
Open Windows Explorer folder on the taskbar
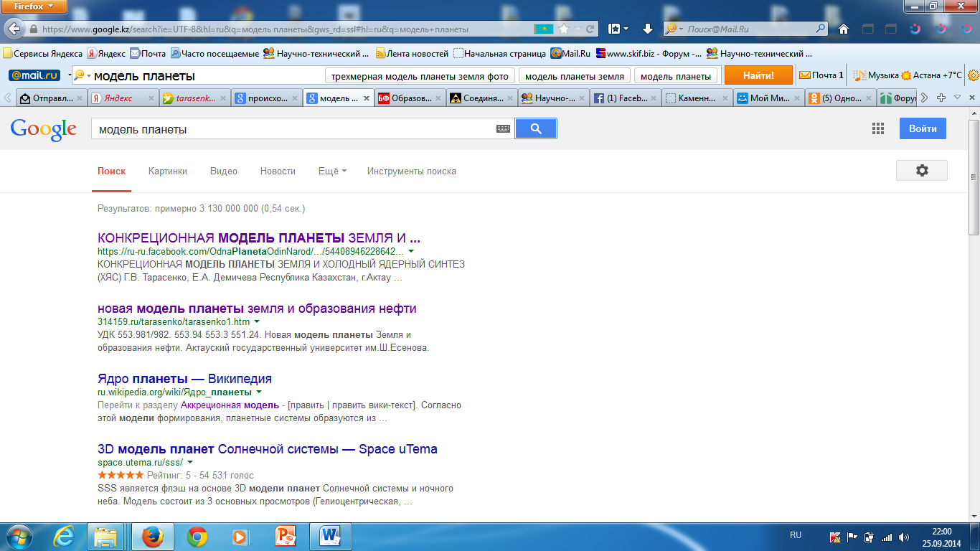click(105, 536)
